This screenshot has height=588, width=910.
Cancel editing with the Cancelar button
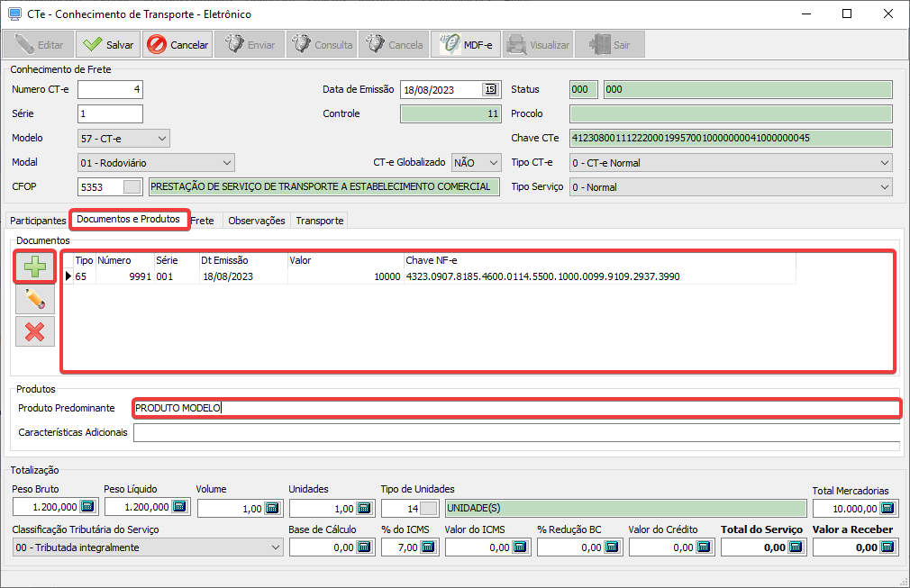click(x=177, y=45)
